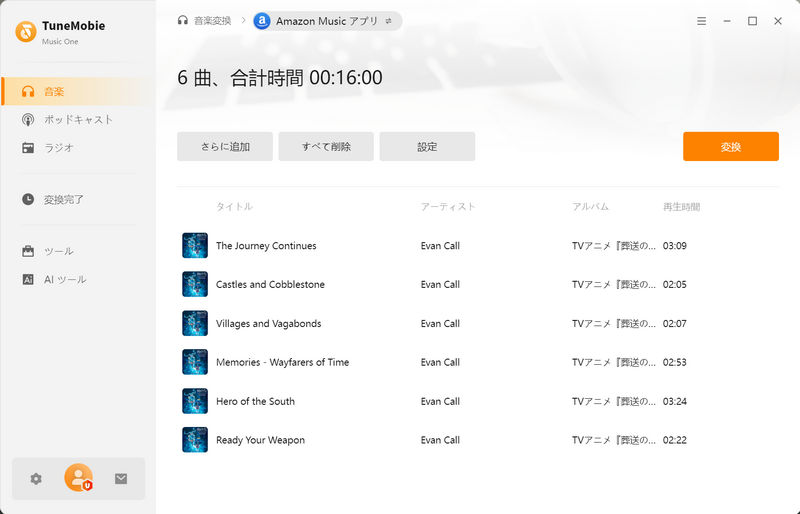Open the ラジオ section
Screen dimensions: 800x514
click(x=79, y=148)
